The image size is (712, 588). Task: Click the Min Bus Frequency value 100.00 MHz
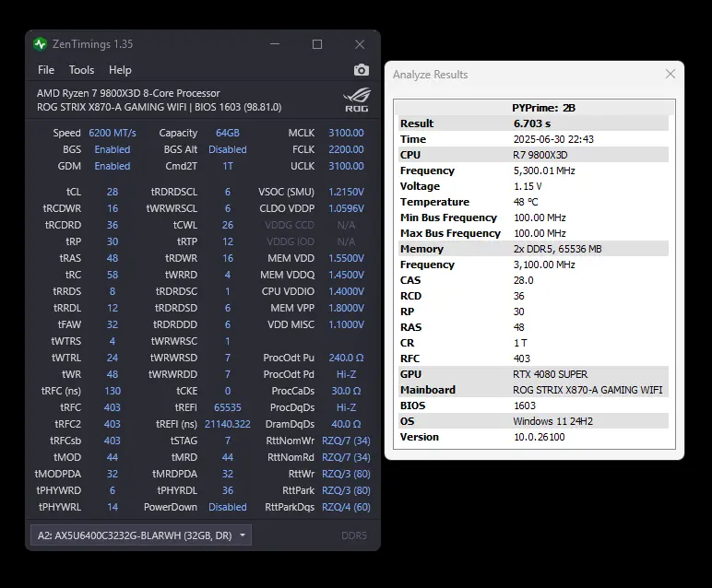540,218
